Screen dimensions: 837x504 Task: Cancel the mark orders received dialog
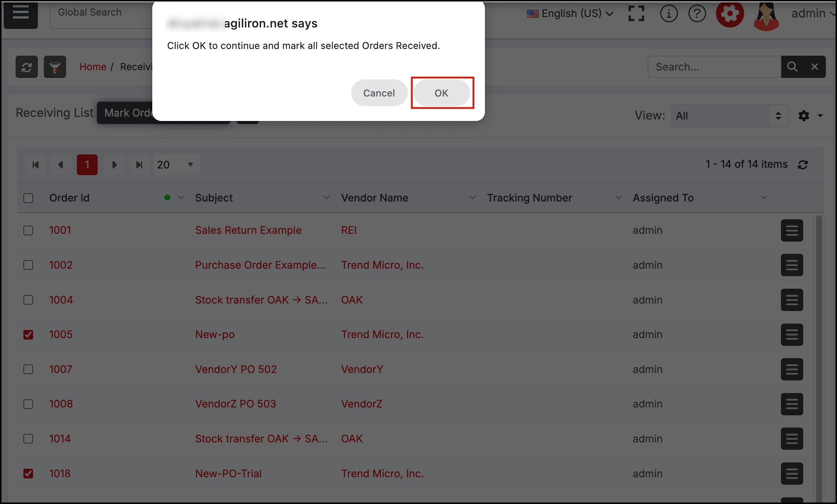tap(379, 93)
